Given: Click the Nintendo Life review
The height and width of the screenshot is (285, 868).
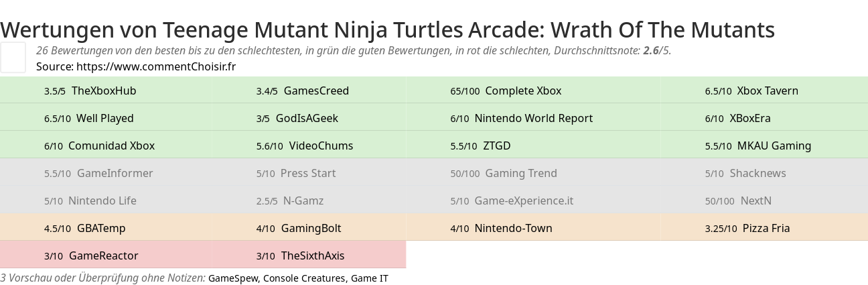Looking at the screenshot, I should pos(102,201).
